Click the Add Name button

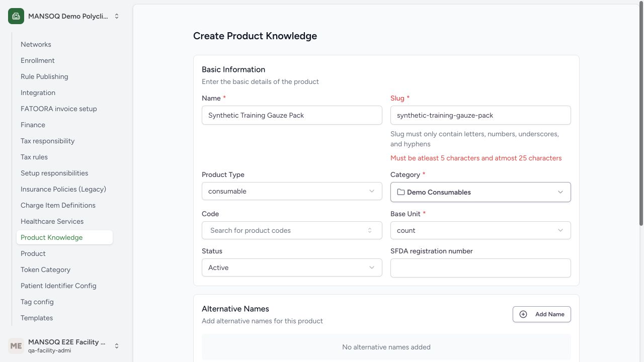[x=542, y=314]
